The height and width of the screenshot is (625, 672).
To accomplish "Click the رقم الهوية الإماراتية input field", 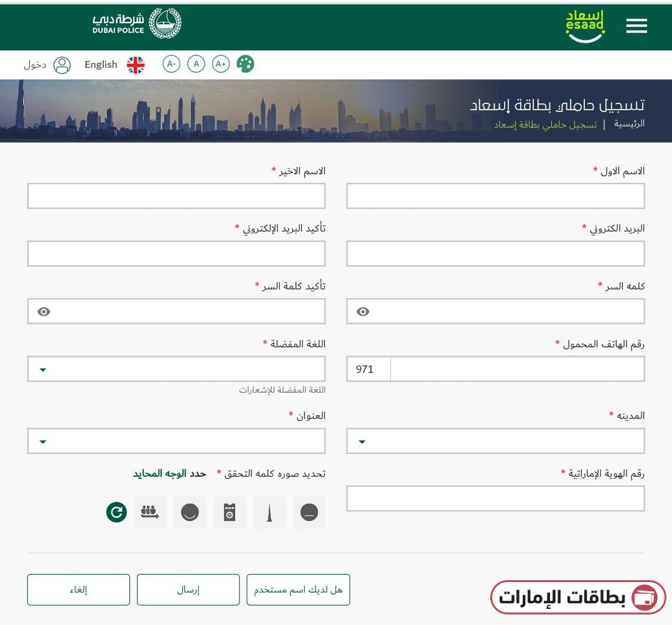I will tap(495, 498).
